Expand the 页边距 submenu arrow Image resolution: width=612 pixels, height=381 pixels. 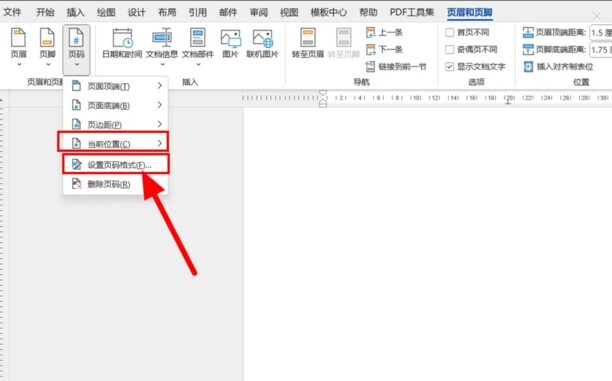pyautogui.click(x=160, y=124)
